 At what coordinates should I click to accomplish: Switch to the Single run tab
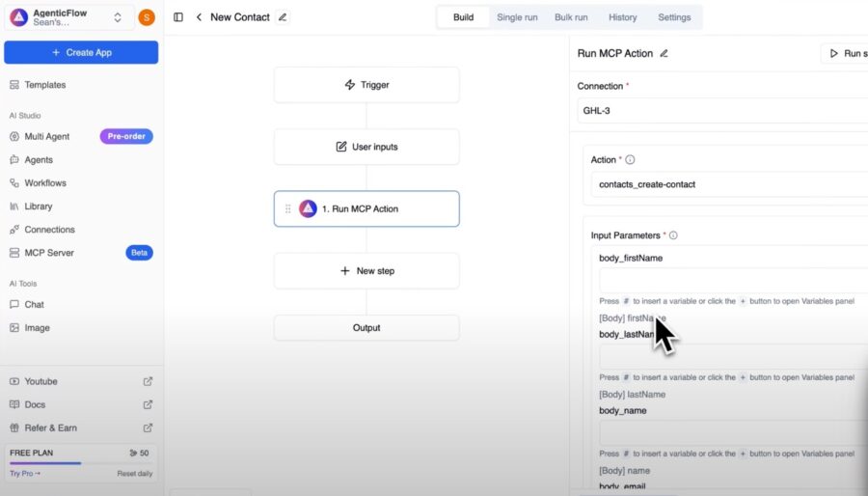[x=517, y=17]
